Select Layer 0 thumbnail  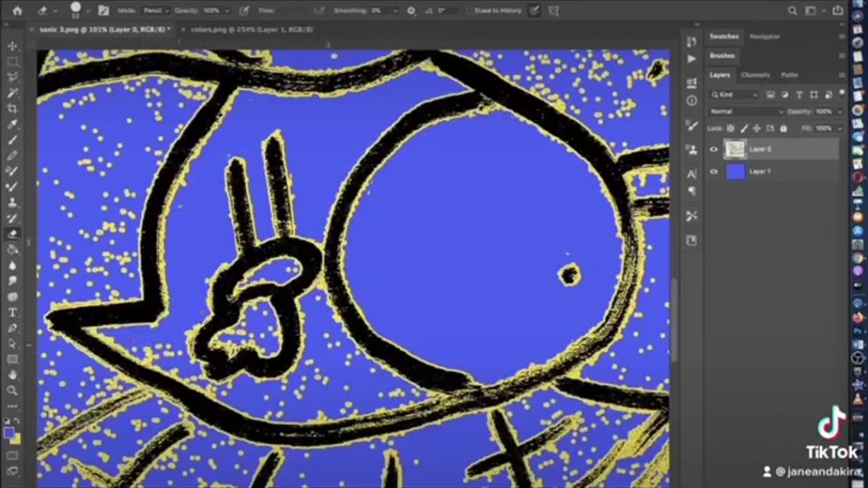coord(735,149)
